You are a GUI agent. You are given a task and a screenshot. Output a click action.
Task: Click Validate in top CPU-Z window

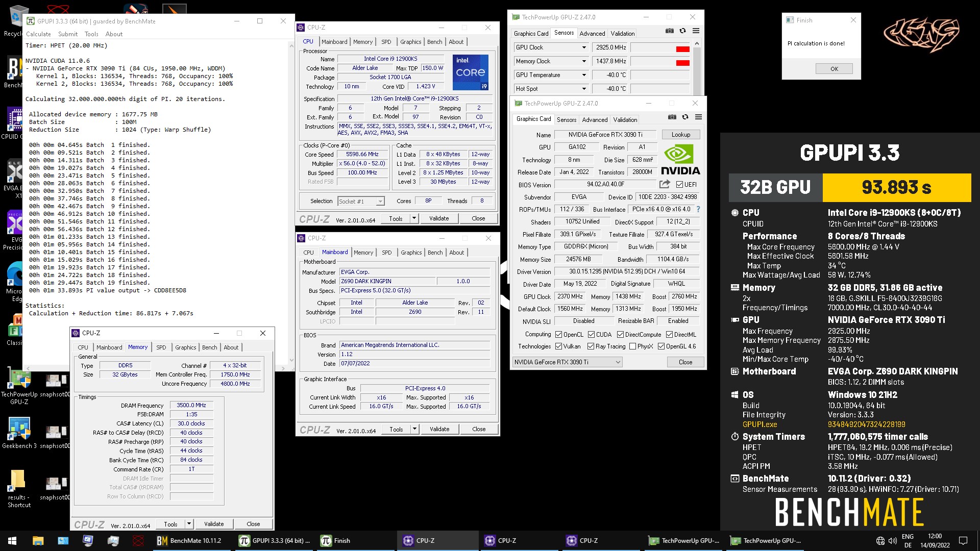(x=439, y=218)
